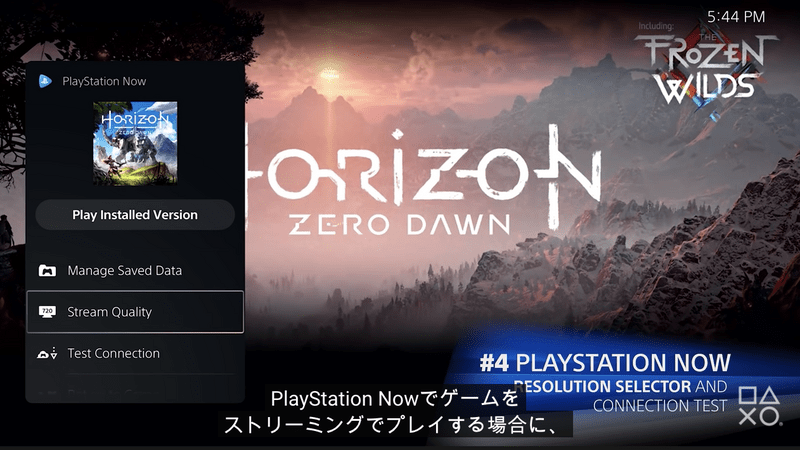Choose the Test Connection text

[113, 353]
